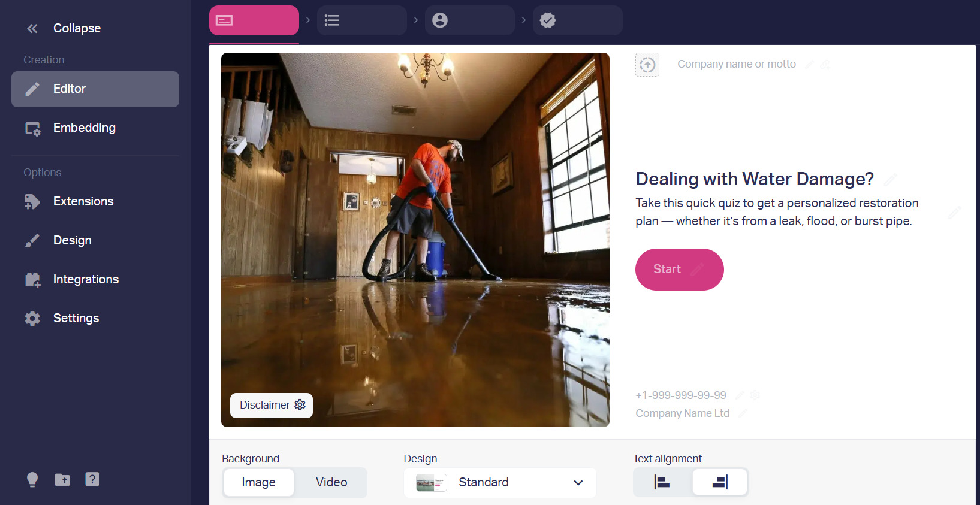Viewport: 980px width, 505px height.
Task: Select right text alignment
Action: [x=720, y=482]
